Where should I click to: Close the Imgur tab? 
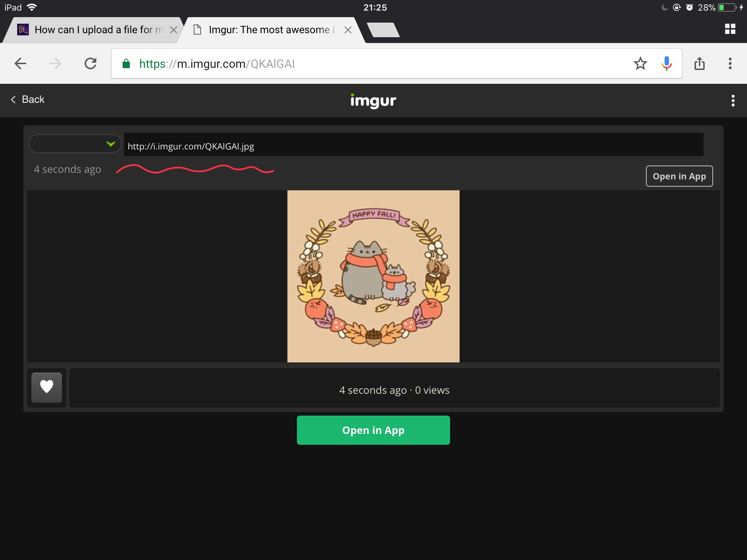click(x=348, y=30)
